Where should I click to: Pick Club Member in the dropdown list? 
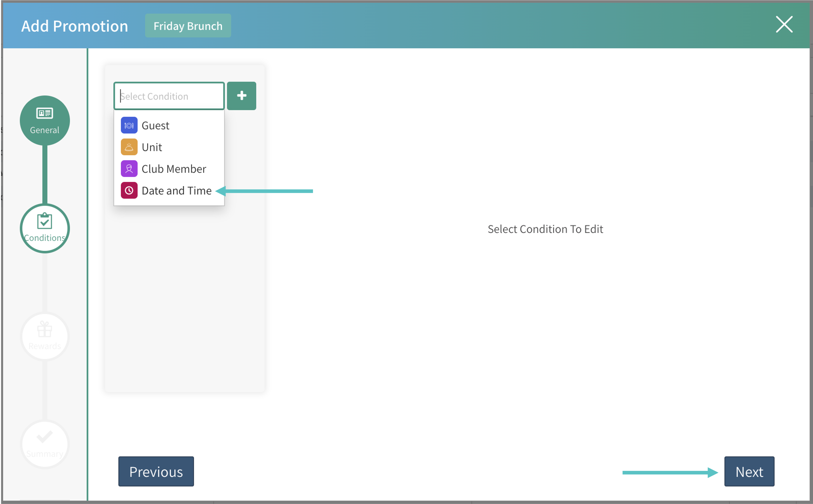pos(174,169)
